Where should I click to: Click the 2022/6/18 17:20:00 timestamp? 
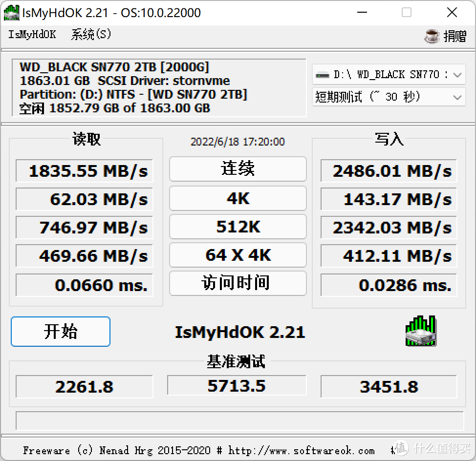click(x=238, y=142)
